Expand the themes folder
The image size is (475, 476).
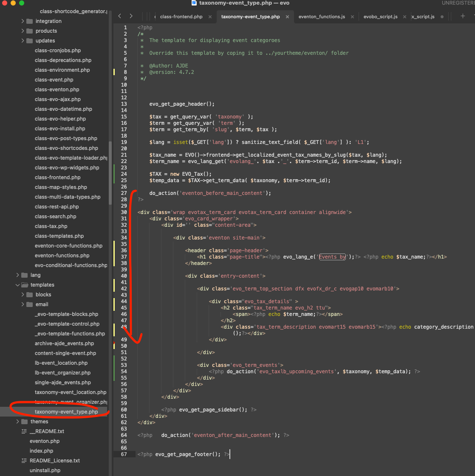[x=17, y=421]
